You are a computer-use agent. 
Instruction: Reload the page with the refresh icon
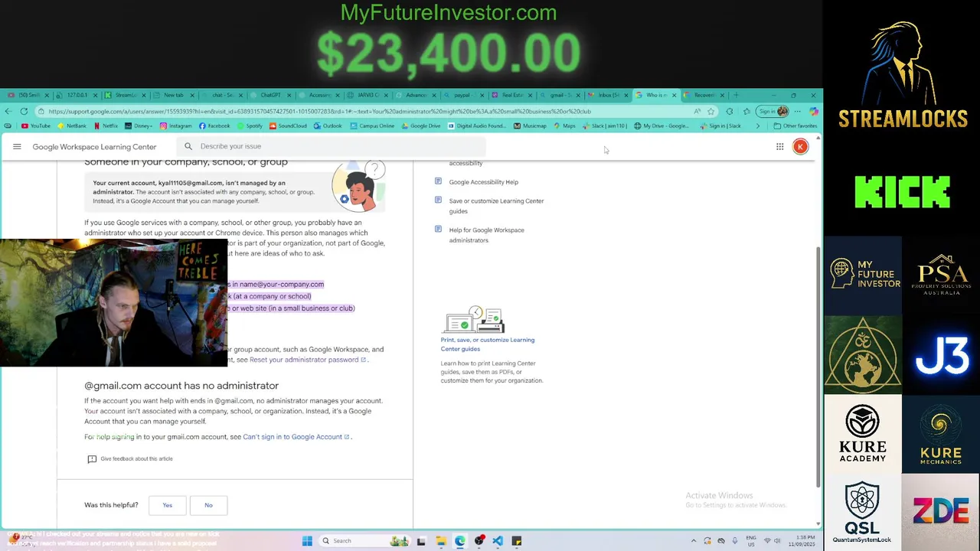pos(24,111)
